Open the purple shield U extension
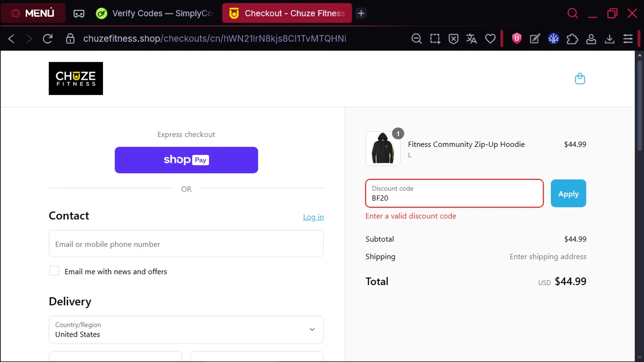Screen dimensions: 644x362 point(516,39)
